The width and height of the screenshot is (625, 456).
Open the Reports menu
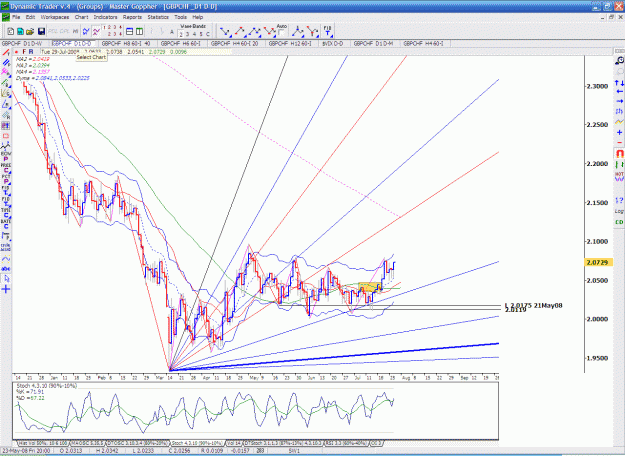pyautogui.click(x=132, y=17)
